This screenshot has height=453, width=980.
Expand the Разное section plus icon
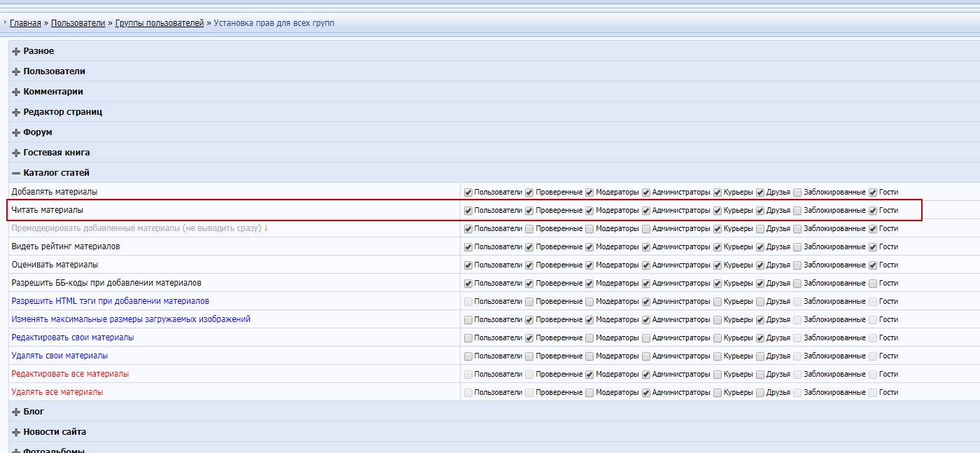coord(16,52)
